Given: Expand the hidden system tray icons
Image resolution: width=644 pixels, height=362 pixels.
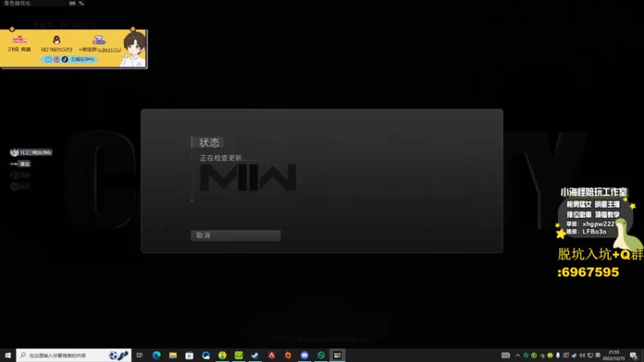Looking at the screenshot, I should pos(518,356).
